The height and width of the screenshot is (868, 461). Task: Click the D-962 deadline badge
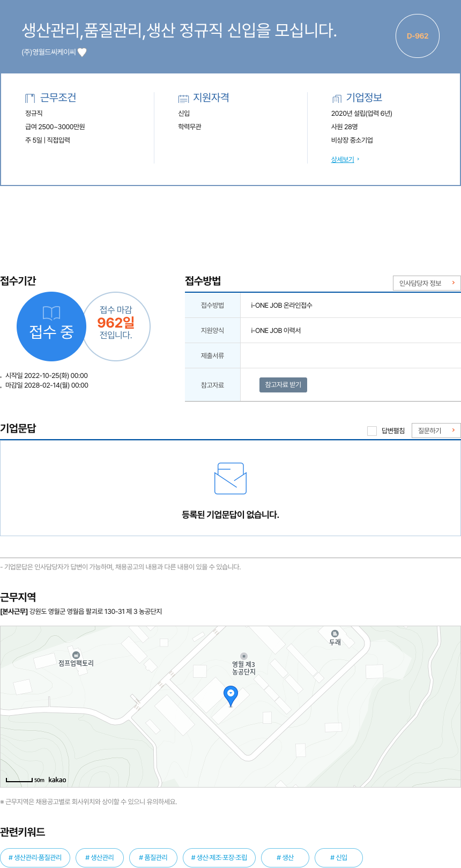(x=418, y=36)
